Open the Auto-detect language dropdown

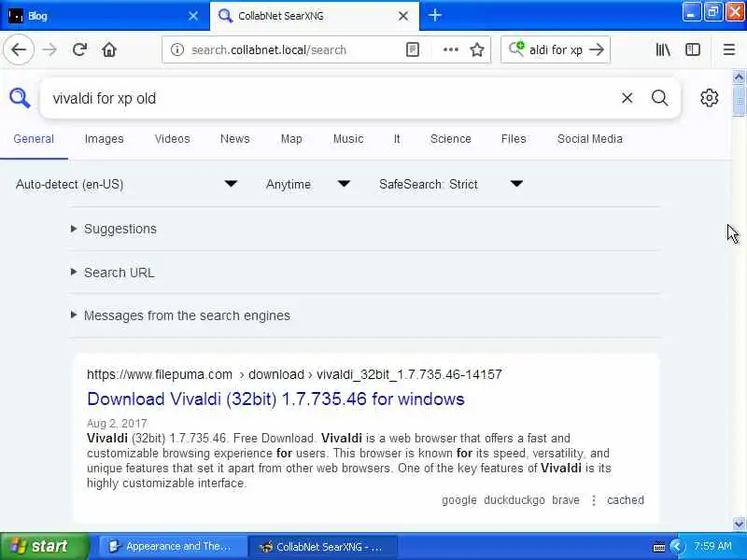coord(126,184)
